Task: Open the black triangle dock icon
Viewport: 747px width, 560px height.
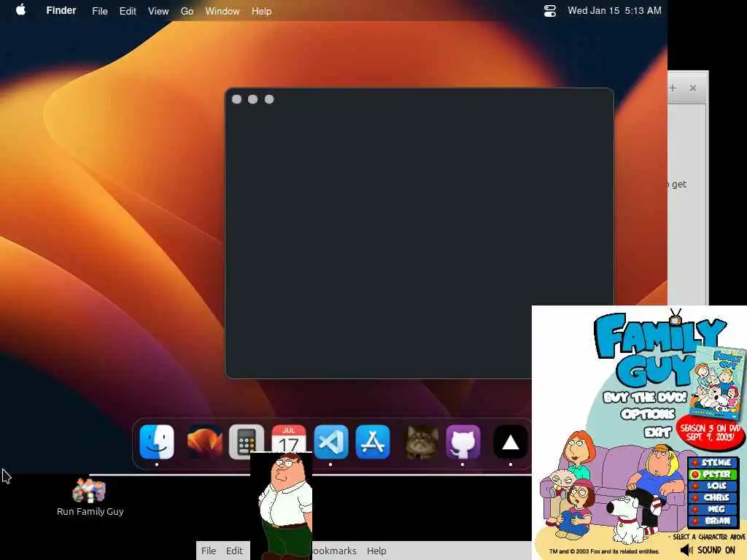Action: coord(510,441)
